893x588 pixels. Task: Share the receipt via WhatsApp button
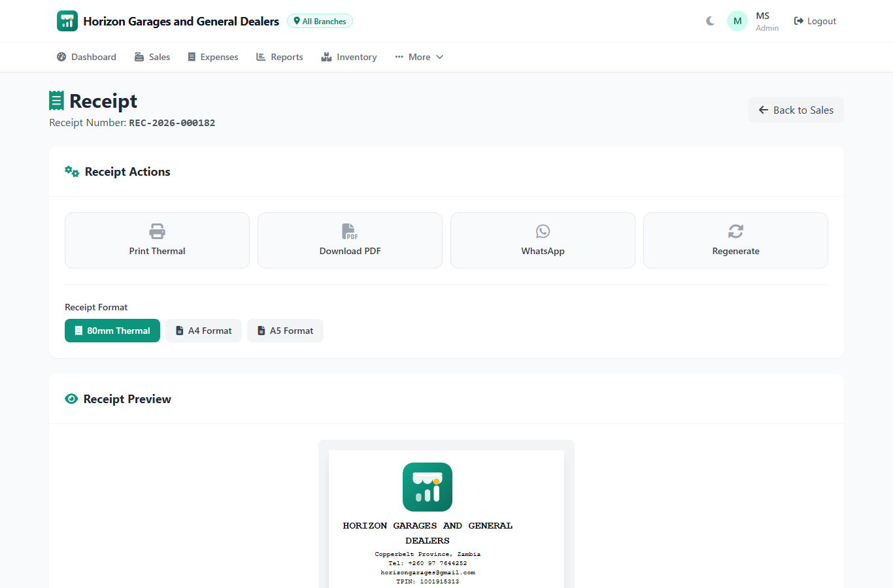coord(543,240)
